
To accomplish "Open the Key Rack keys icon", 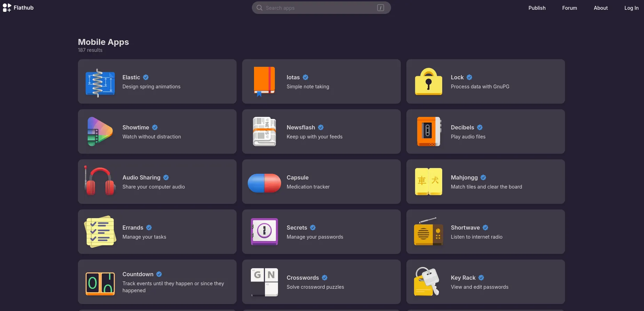I will coord(427,282).
